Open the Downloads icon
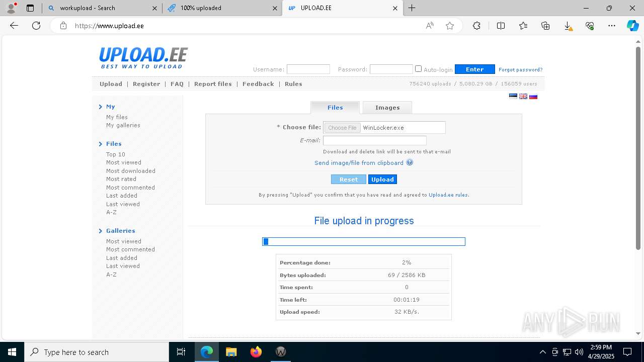The width and height of the screenshot is (644, 362). 568,26
